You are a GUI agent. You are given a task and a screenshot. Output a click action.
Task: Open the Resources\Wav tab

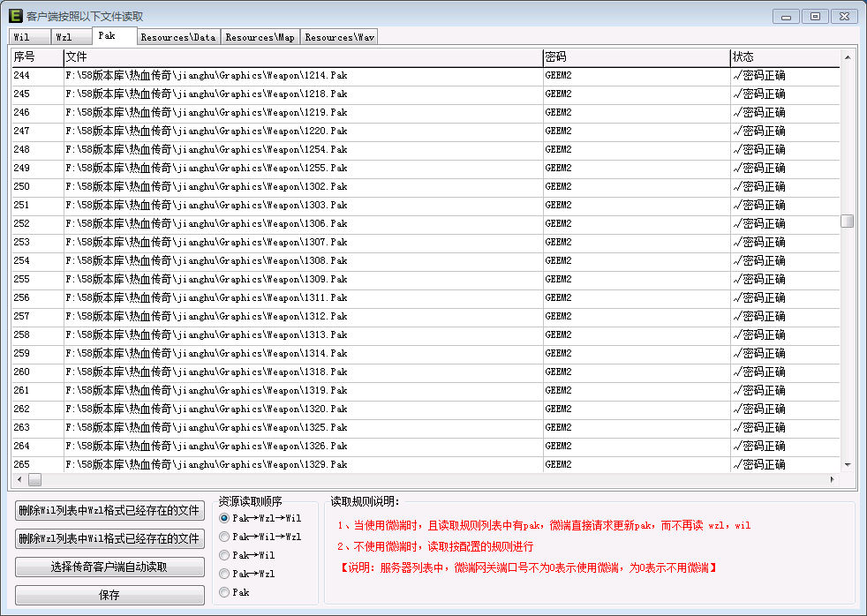(x=340, y=37)
